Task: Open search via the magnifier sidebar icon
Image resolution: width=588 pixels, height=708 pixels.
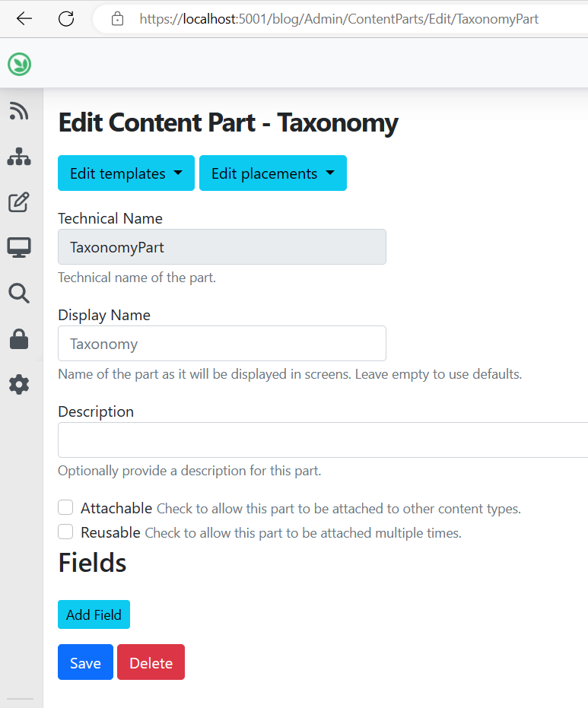Action: [19, 293]
